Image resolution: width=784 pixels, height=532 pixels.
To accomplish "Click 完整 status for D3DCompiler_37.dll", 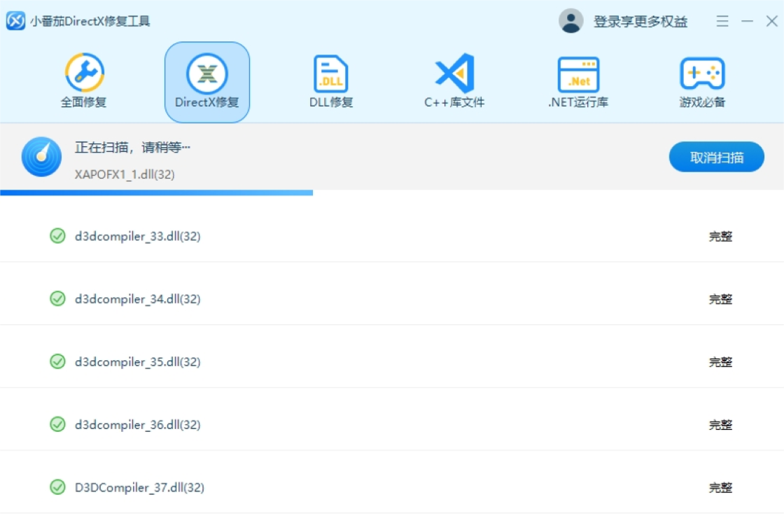I will tap(720, 488).
